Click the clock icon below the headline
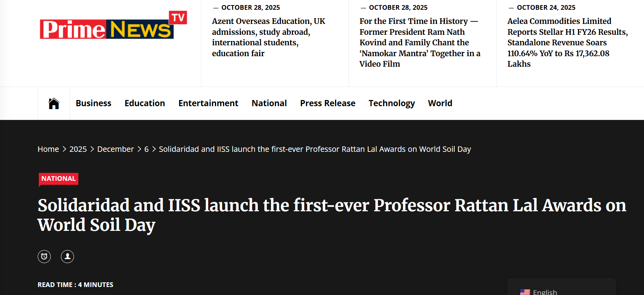Viewport: 644px width, 295px height. pos(44,257)
